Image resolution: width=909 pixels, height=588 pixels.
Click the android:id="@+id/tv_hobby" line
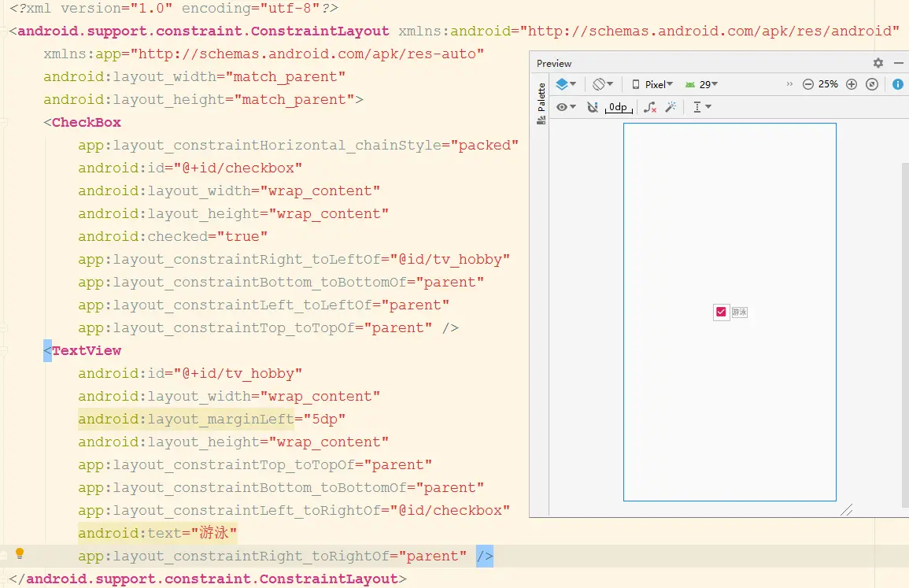tap(190, 373)
